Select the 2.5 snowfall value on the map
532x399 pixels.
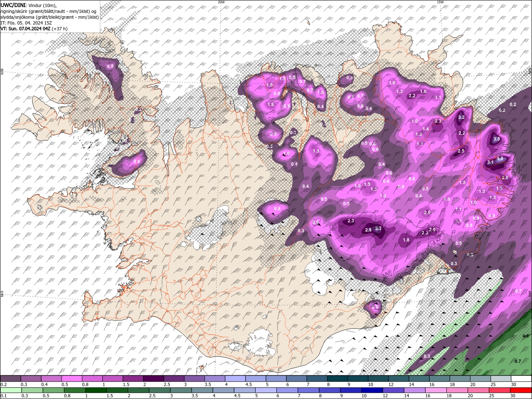pos(461,151)
